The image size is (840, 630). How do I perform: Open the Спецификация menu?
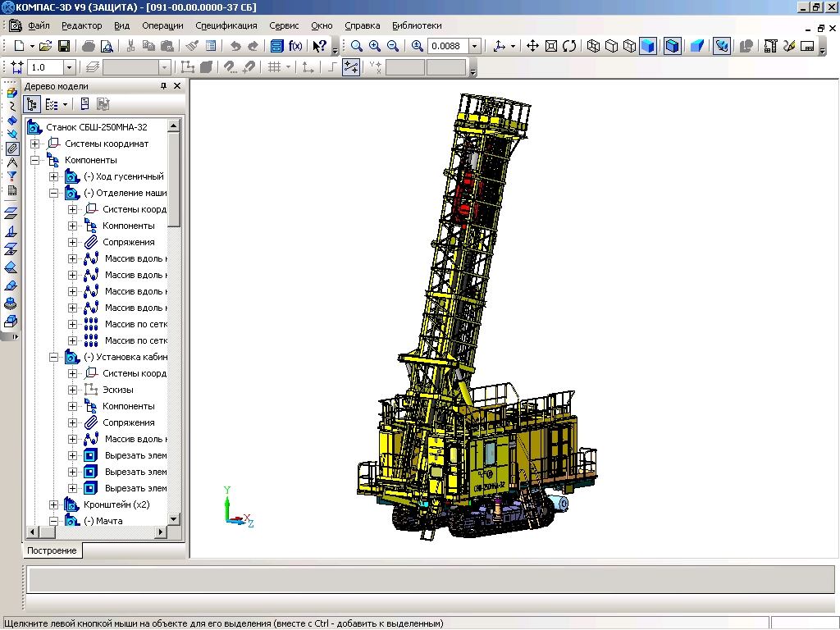(x=226, y=25)
